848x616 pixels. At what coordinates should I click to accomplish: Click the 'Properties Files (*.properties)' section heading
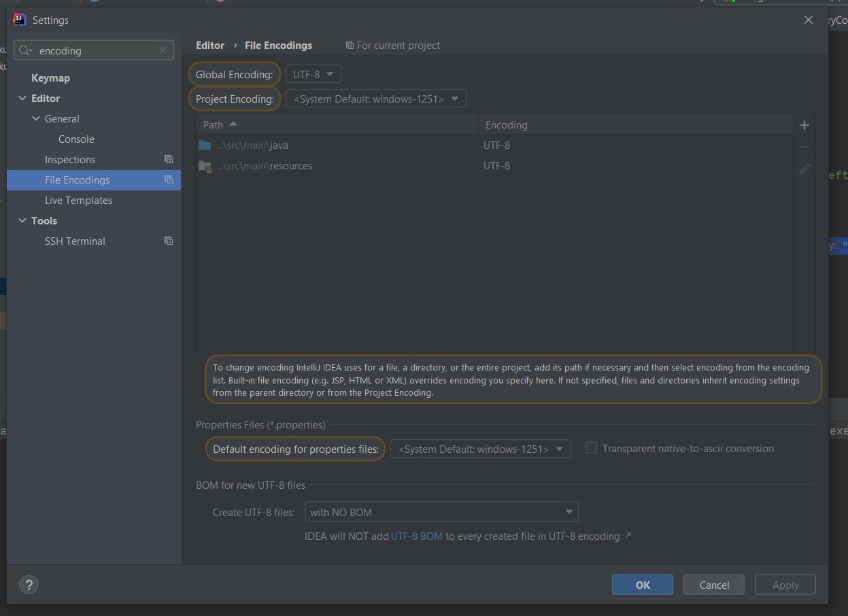coord(260,425)
